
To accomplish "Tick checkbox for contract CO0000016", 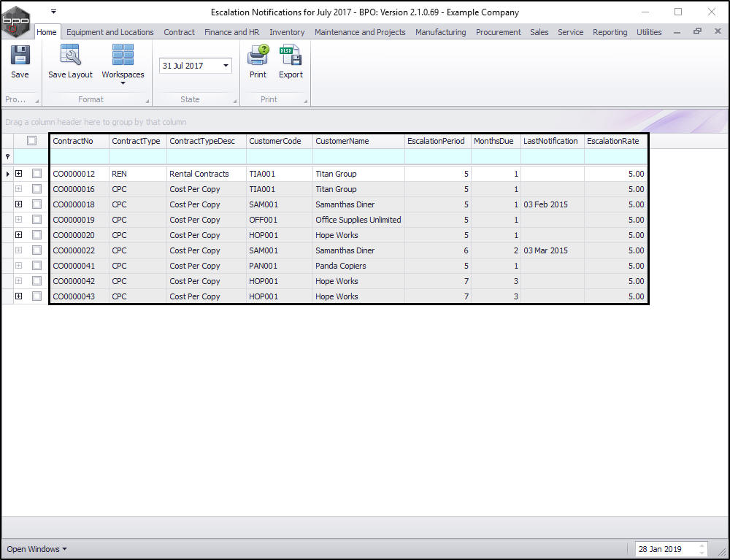I will 36,189.
